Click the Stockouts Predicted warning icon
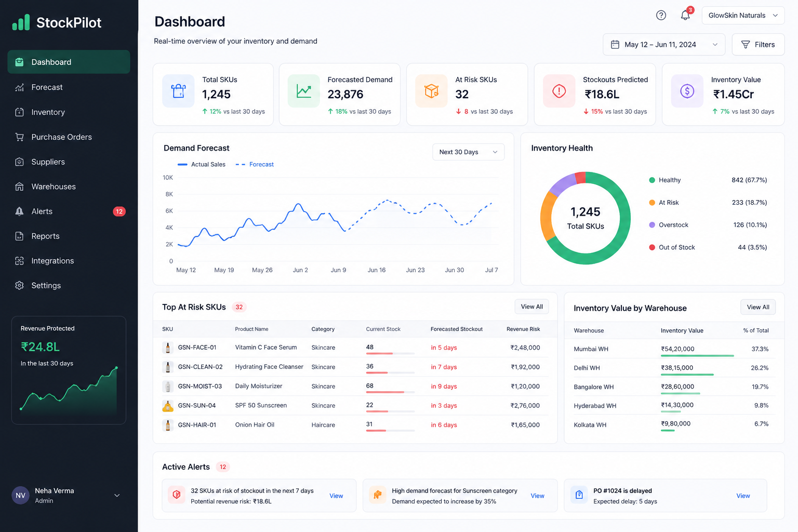Viewport: 798px width, 532px height. coord(559,91)
